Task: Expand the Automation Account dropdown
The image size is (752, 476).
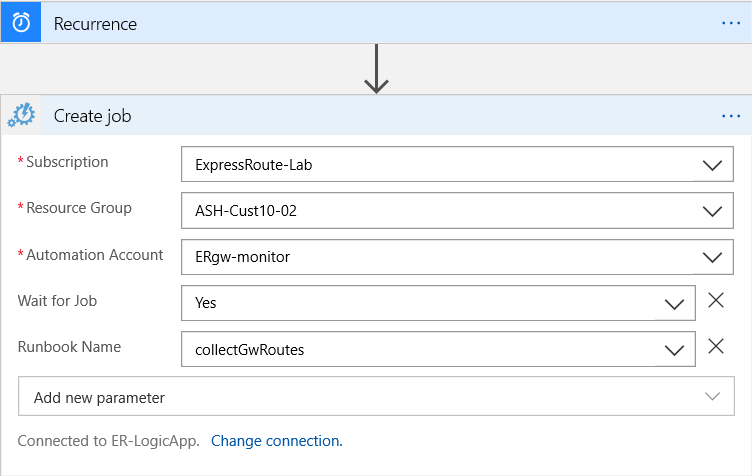Action: coord(712,257)
